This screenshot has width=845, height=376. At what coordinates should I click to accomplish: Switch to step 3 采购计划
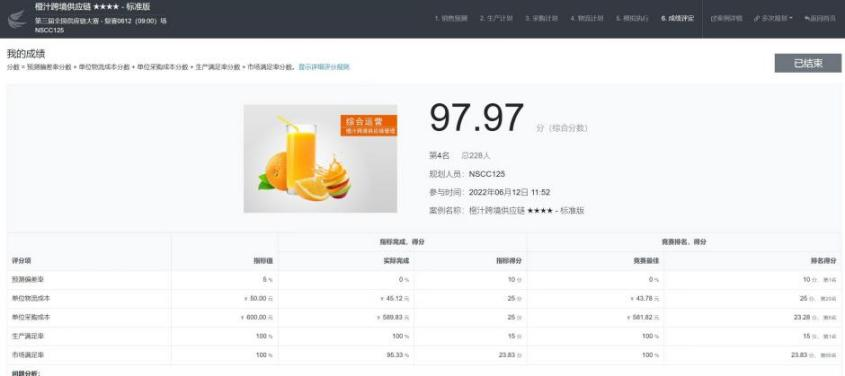(x=541, y=18)
